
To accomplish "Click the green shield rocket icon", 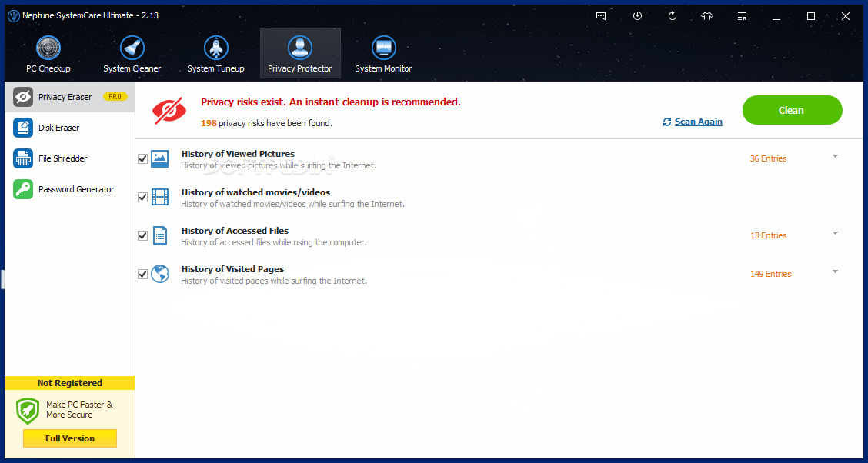I will (x=28, y=411).
